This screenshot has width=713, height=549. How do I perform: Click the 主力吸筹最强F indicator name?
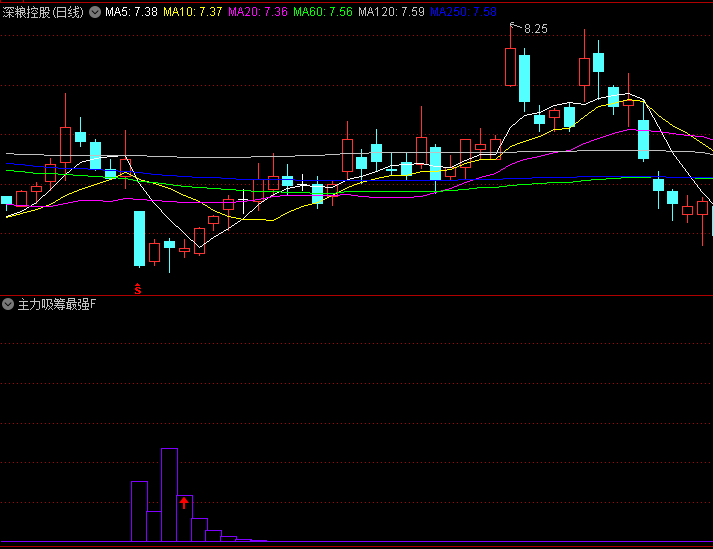pyautogui.click(x=56, y=303)
